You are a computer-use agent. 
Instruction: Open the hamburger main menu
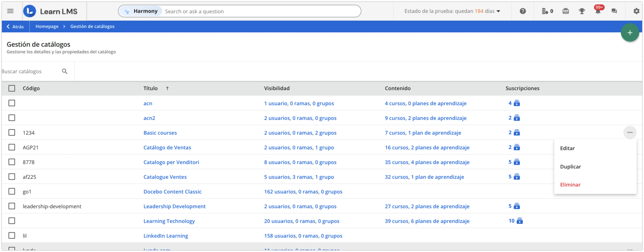point(10,11)
